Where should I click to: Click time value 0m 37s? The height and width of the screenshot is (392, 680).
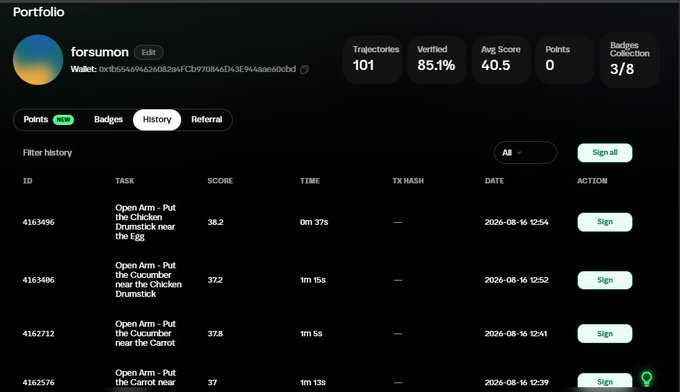click(314, 222)
